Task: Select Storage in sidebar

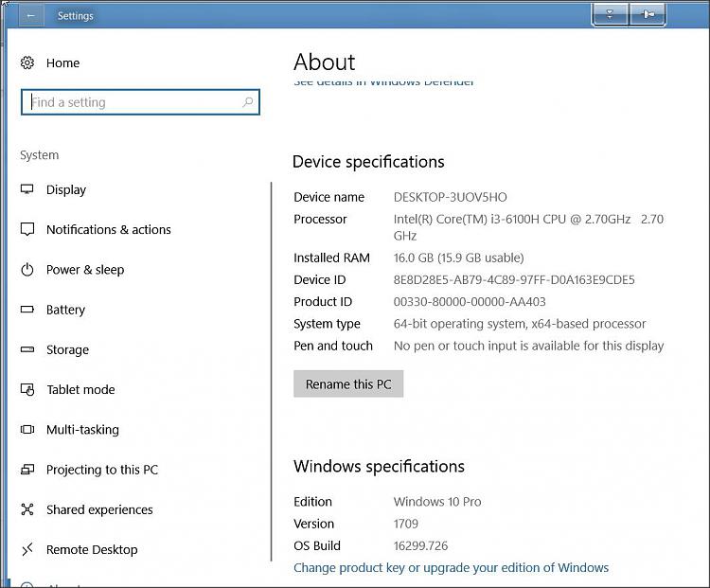Action: click(67, 349)
